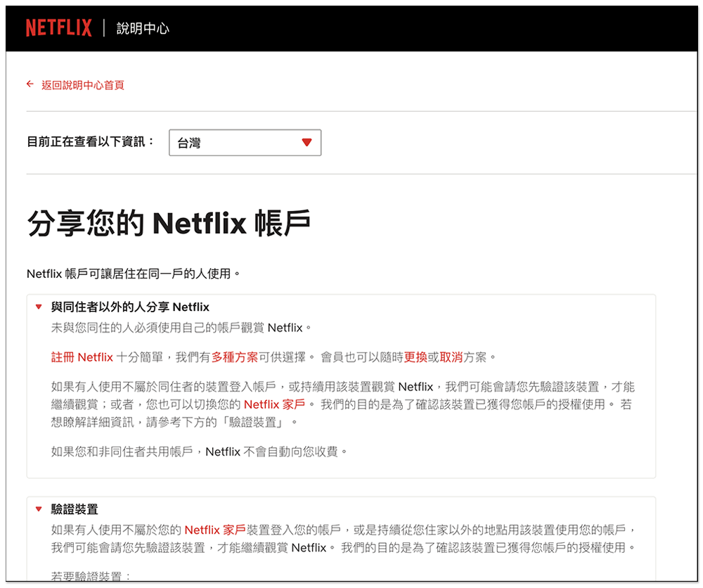
Task: Open Netflix 家戶 link under 驗證裝置
Action: (x=214, y=529)
